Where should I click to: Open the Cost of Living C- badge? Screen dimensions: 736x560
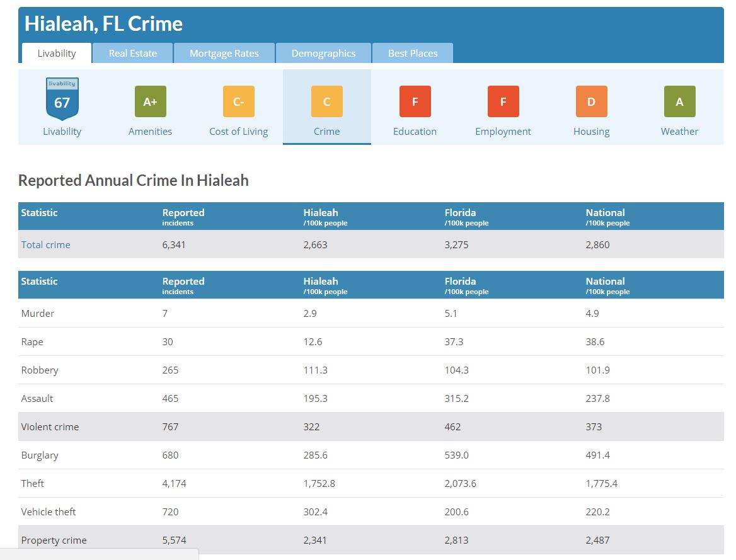pyautogui.click(x=238, y=101)
